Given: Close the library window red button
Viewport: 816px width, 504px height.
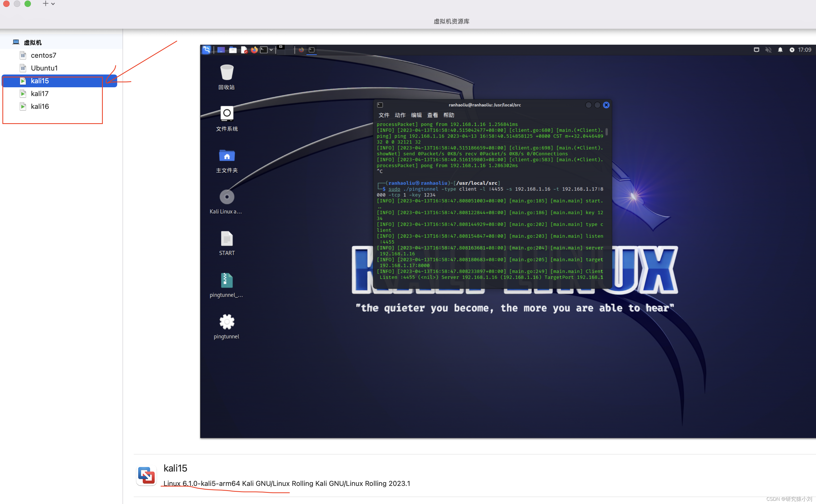Looking at the screenshot, I should click(6, 4).
